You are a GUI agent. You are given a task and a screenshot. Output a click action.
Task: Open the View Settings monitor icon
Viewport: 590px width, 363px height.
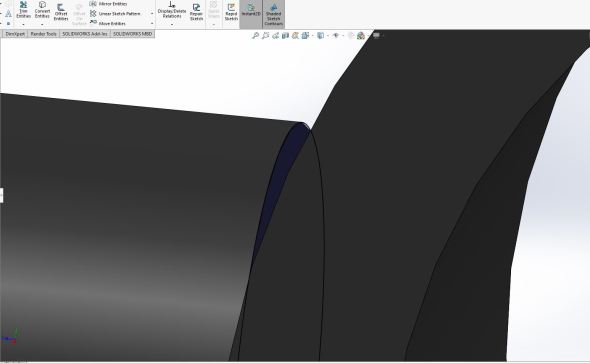tap(376, 35)
